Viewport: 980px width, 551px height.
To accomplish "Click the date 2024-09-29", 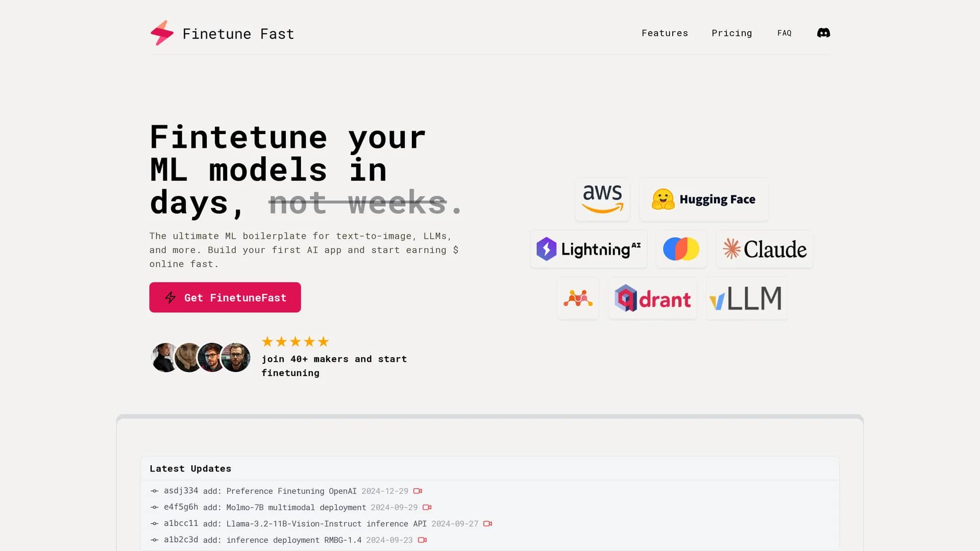I will 394,507.
